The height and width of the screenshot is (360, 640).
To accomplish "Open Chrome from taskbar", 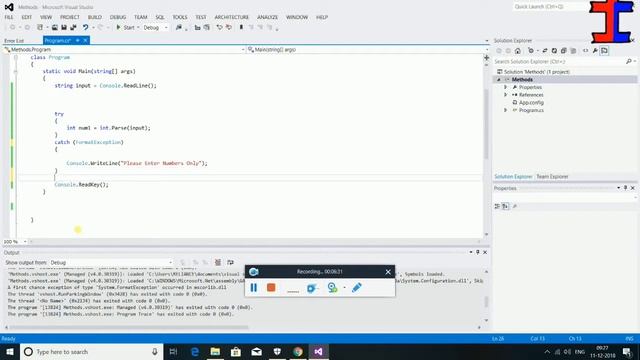I will pos(298,352).
